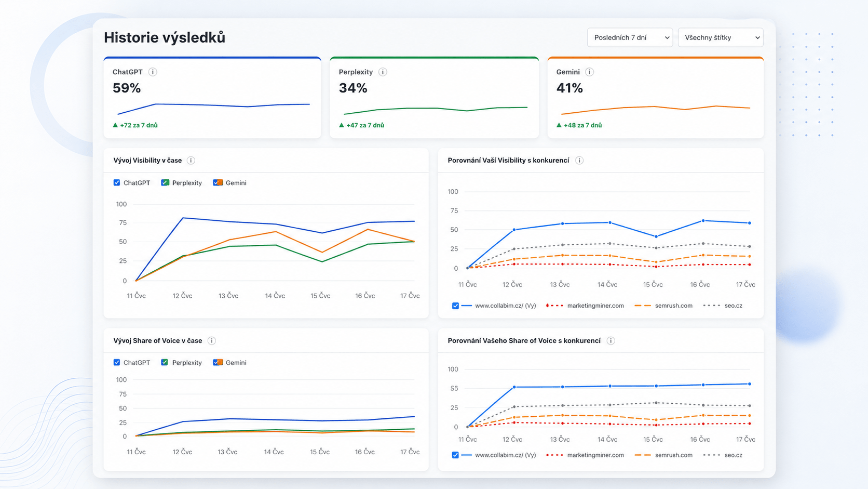The image size is (868, 489).
Task: Click the ChatGPT 59% value
Action: (127, 88)
